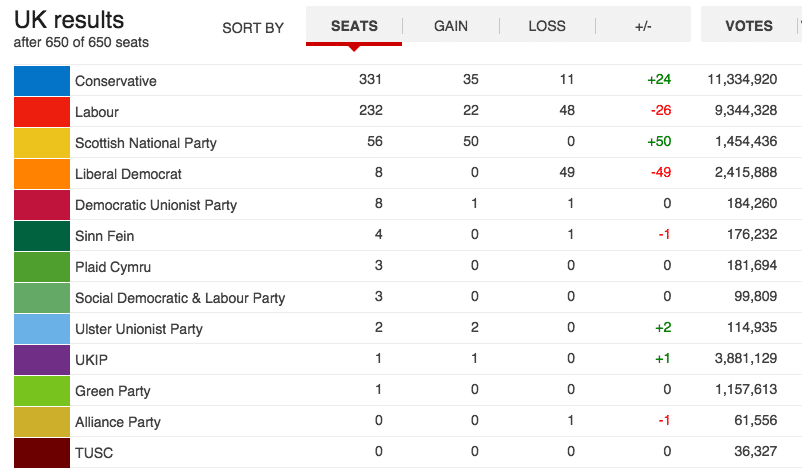Click the UKIP purple color swatch
Screen dimensions: 802x468
pos(42,360)
